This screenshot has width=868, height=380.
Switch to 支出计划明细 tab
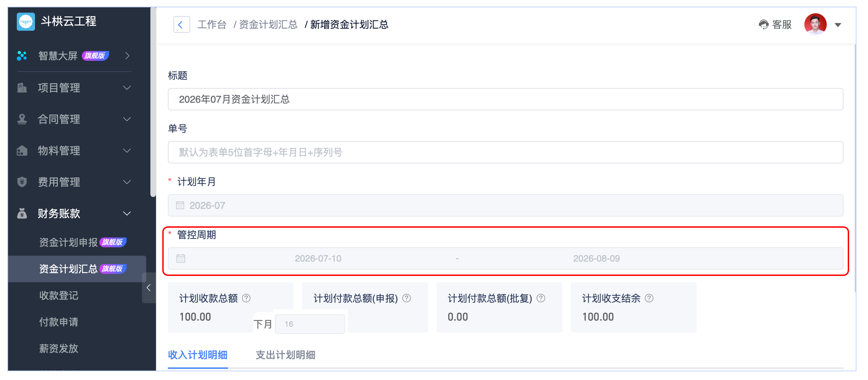[x=285, y=355]
